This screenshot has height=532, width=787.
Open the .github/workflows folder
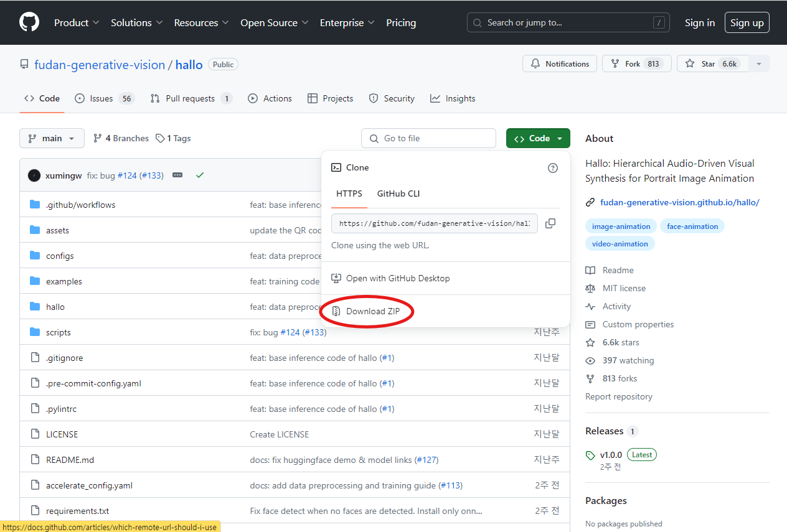80,205
